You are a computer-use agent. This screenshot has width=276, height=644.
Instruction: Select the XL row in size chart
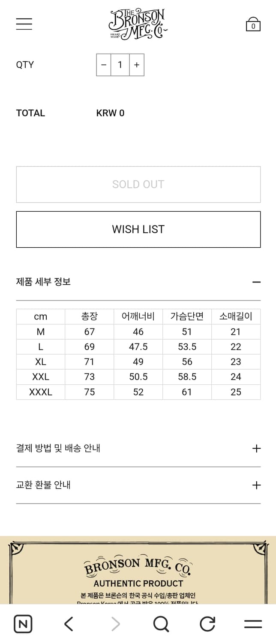click(x=40, y=361)
